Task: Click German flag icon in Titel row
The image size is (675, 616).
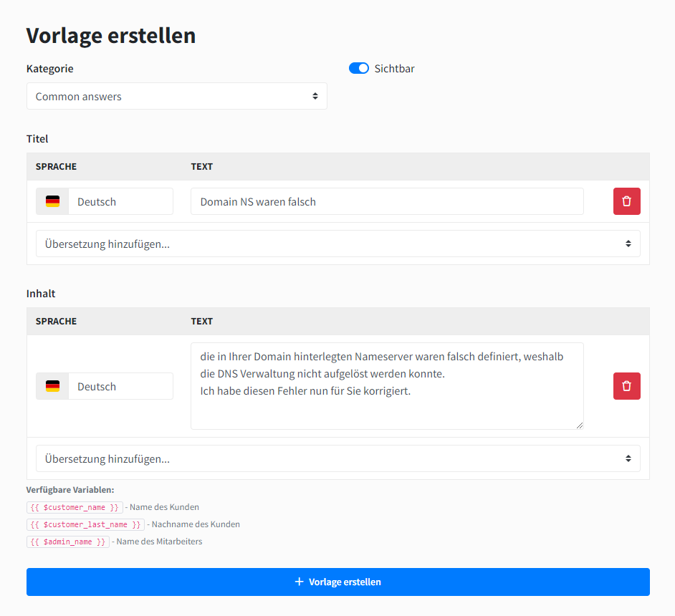Action: [52, 201]
